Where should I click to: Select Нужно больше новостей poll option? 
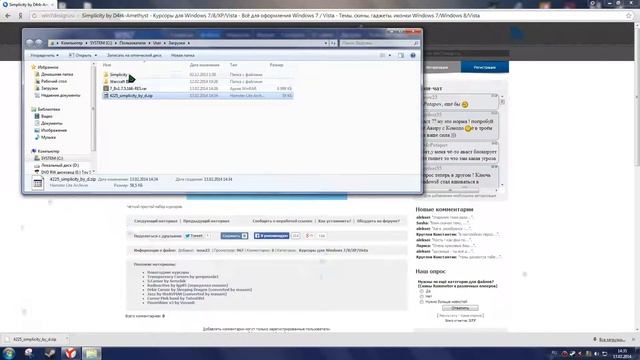coord(422,302)
